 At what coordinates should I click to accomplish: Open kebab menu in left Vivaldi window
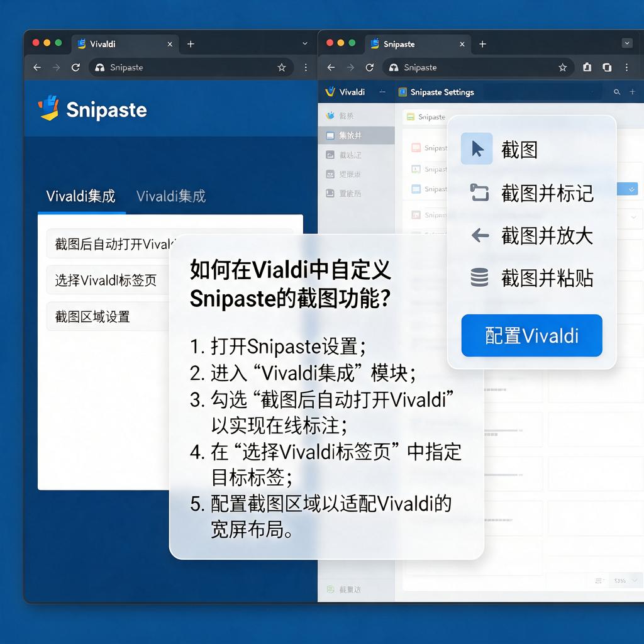(306, 67)
